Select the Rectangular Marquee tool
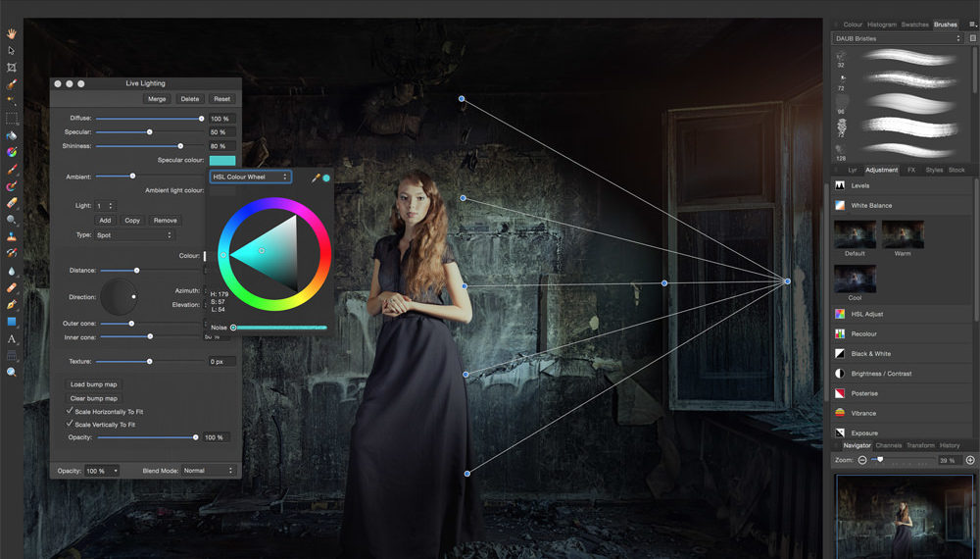Image resolution: width=980 pixels, height=559 pixels. point(11,118)
